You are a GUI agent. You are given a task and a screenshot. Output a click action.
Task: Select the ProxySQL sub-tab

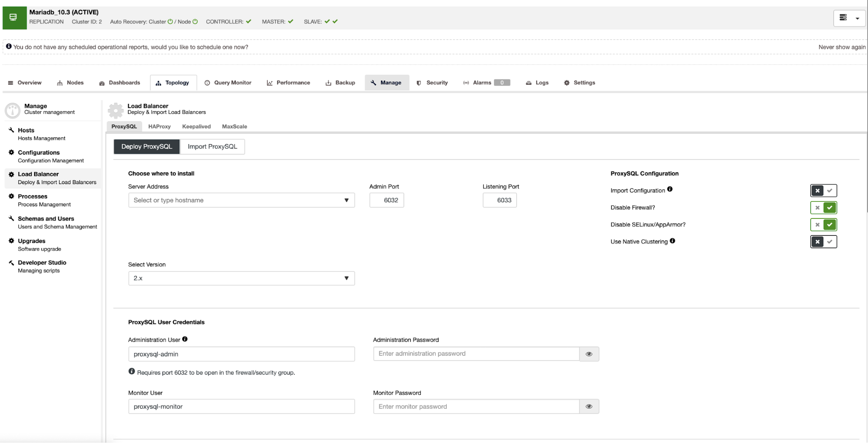(x=124, y=126)
